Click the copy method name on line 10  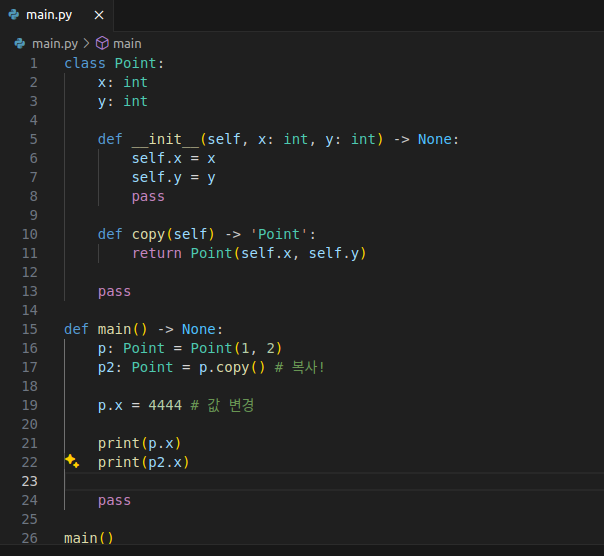148,234
